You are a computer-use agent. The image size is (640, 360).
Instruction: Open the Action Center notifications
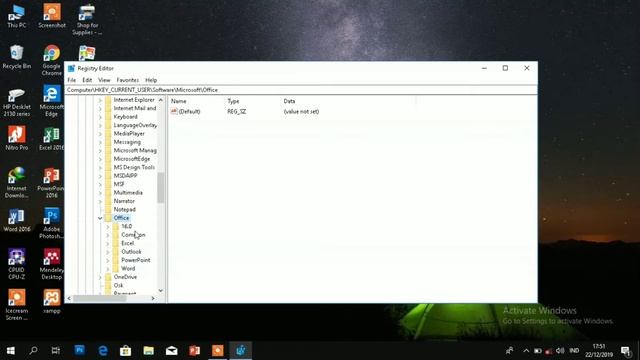pyautogui.click(x=626, y=351)
